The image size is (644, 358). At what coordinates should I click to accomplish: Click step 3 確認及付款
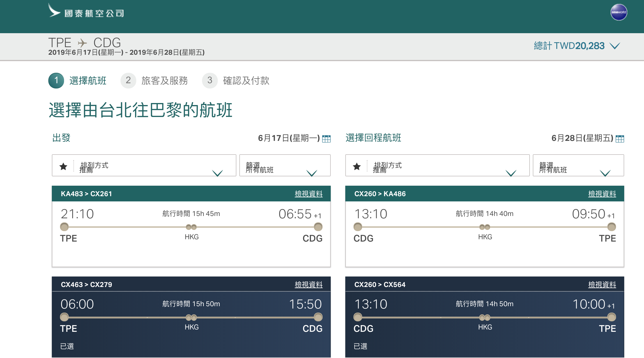coord(236,81)
